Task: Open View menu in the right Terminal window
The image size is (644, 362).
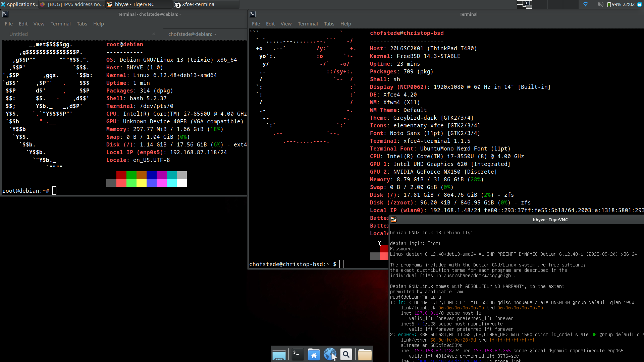Action: coord(286,24)
